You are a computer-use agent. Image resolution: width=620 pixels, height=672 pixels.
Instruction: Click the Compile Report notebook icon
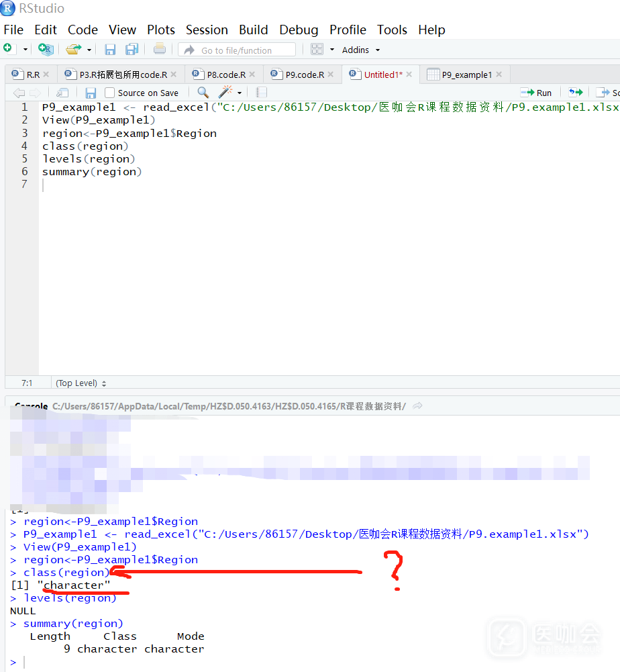pyautogui.click(x=262, y=93)
